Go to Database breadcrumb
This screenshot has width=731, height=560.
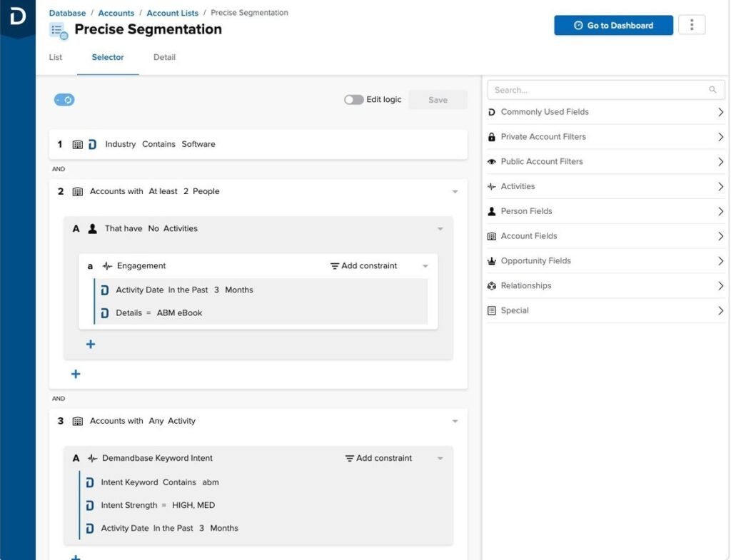coord(68,13)
